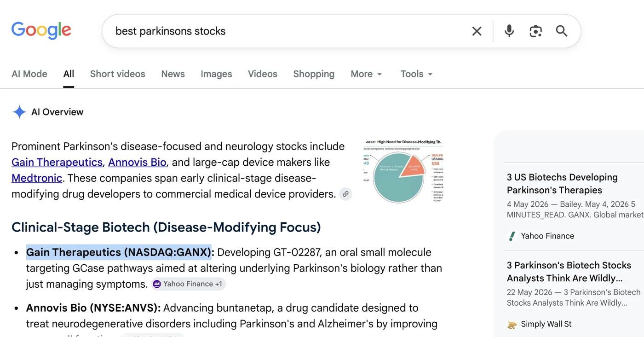Switch to the Images tab
644x337 pixels.
click(216, 74)
